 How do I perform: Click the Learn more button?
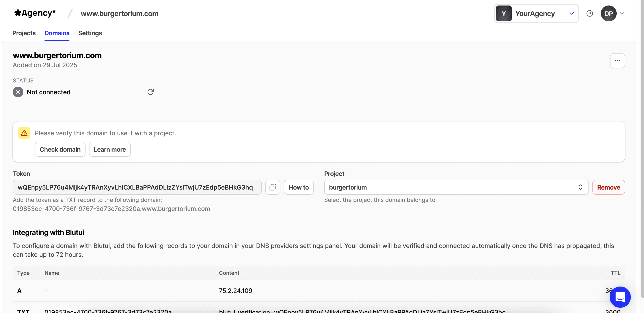110,149
